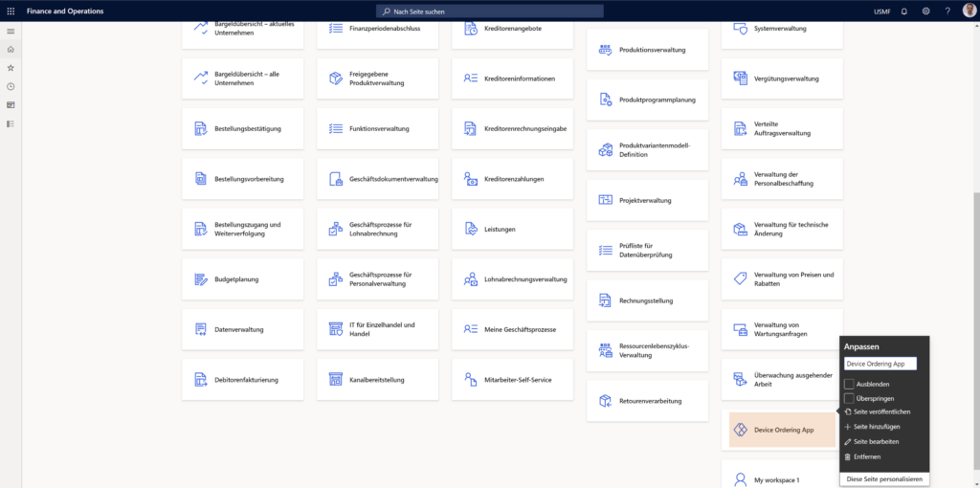980x488 pixels.
Task: Open notifications bell icon
Action: 903,11
